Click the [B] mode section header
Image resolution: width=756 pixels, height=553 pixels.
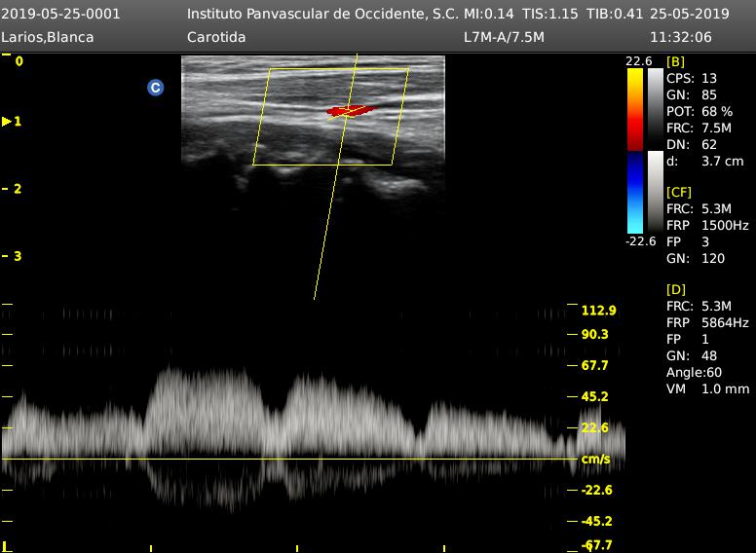tap(675, 61)
